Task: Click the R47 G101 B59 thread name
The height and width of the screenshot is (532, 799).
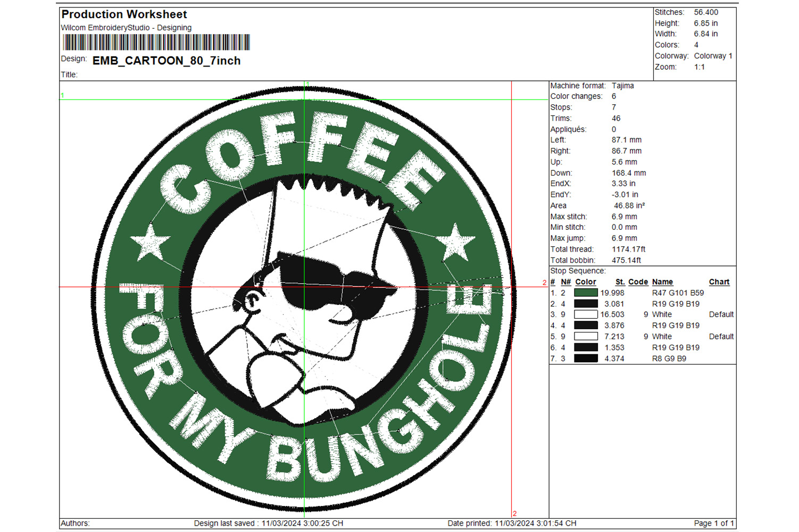Action: click(678, 293)
